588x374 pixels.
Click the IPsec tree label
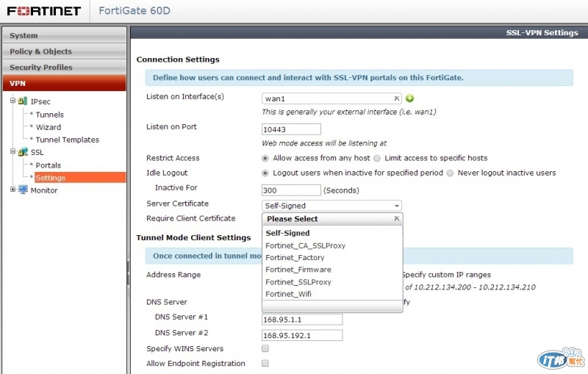(40, 101)
